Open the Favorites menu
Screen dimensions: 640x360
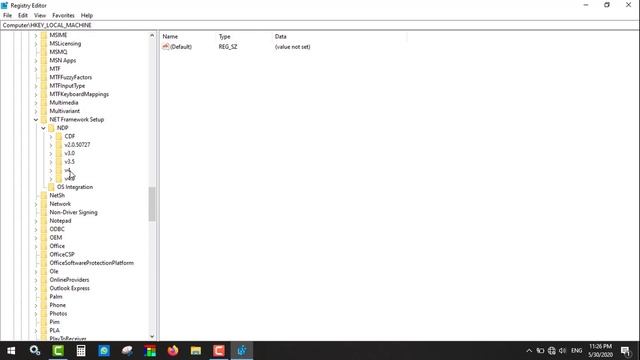[63, 16]
